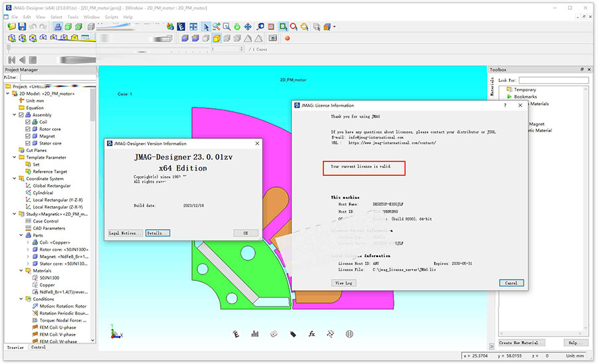Click the Open folder toolbar icon
The width and height of the screenshot is (598, 364).
pyautogui.click(x=12, y=27)
